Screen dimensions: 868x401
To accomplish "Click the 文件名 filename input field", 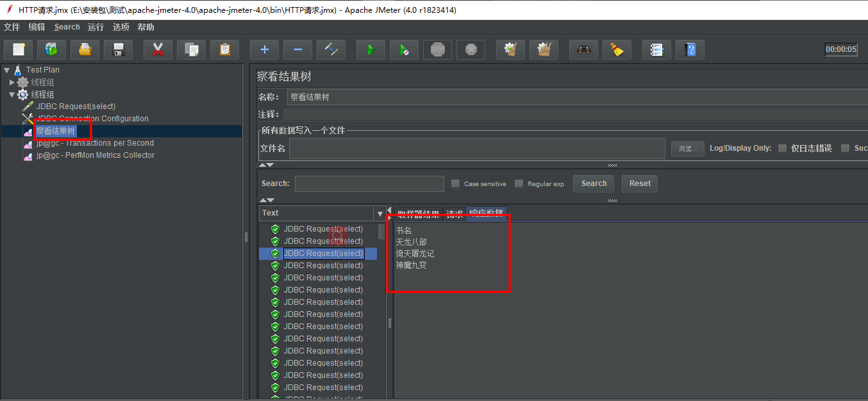I will pos(477,148).
